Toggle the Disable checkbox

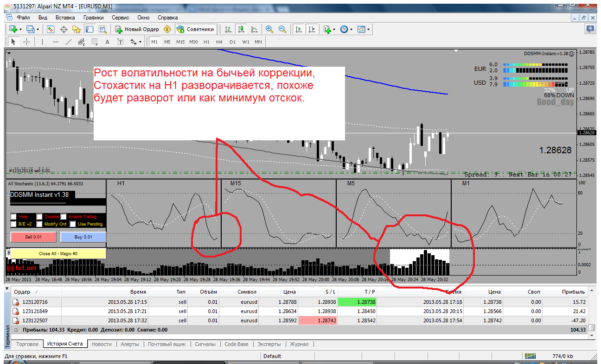[x=39, y=216]
